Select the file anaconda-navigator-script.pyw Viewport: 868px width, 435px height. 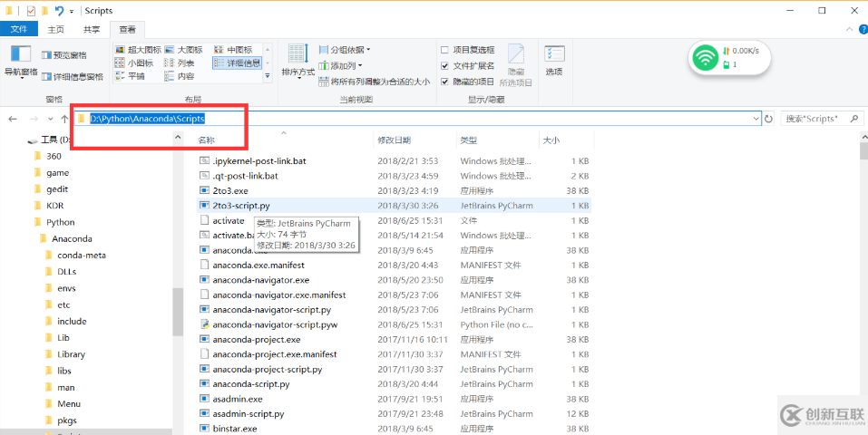click(275, 324)
